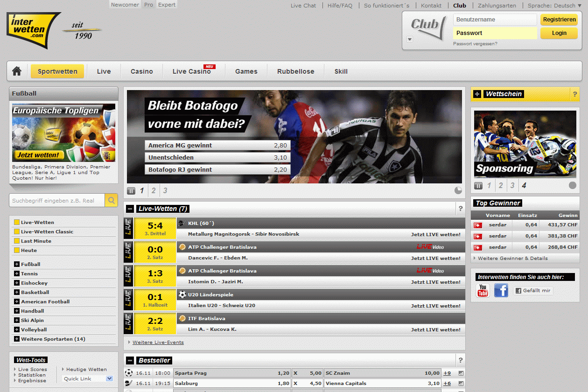Collapse the Bestseller section
The width and height of the screenshot is (588, 392).
tap(130, 360)
